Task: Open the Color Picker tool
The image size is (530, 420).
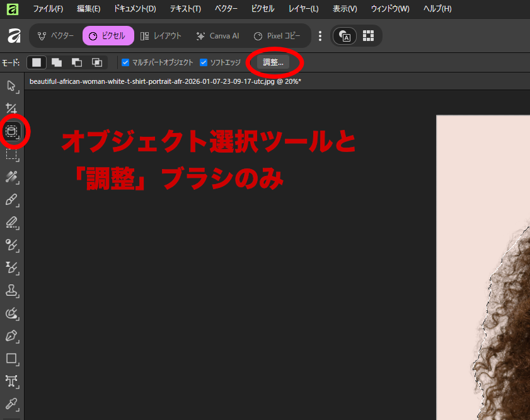Action: click(11, 404)
